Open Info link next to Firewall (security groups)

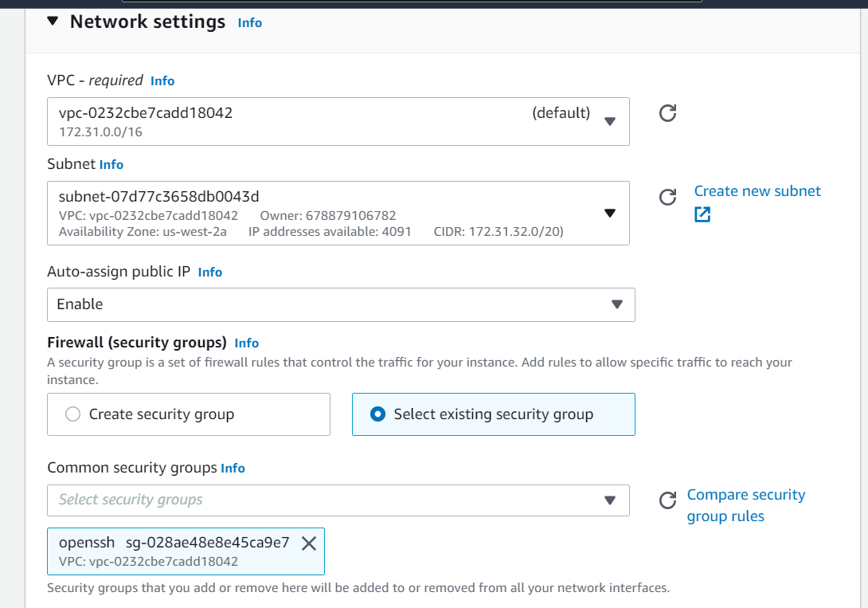(246, 343)
